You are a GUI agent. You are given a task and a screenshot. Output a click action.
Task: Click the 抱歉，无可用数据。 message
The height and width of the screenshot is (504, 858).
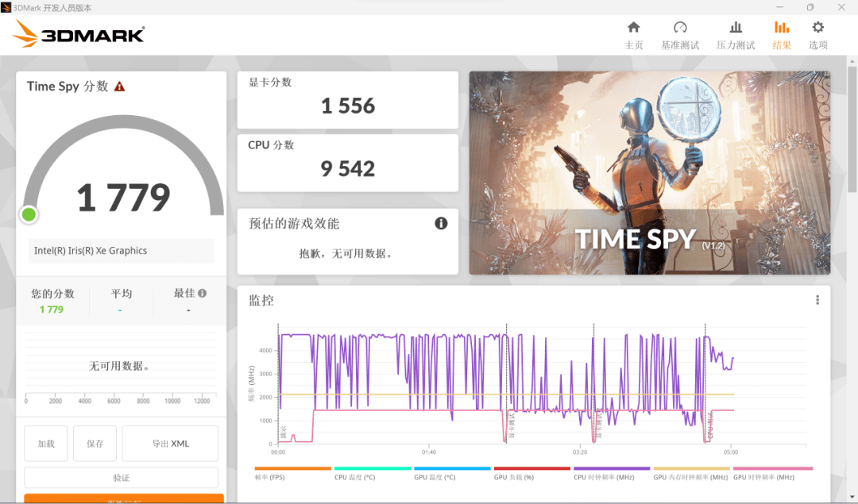(346, 254)
